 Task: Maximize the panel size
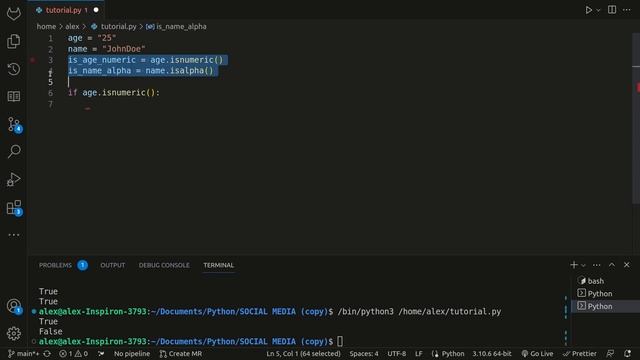[x=611, y=265]
